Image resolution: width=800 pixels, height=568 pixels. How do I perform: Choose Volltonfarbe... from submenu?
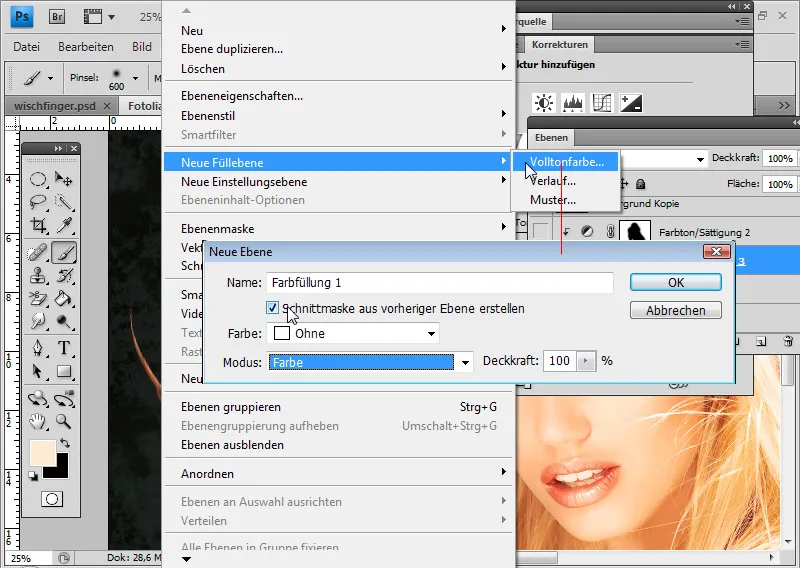click(566, 162)
